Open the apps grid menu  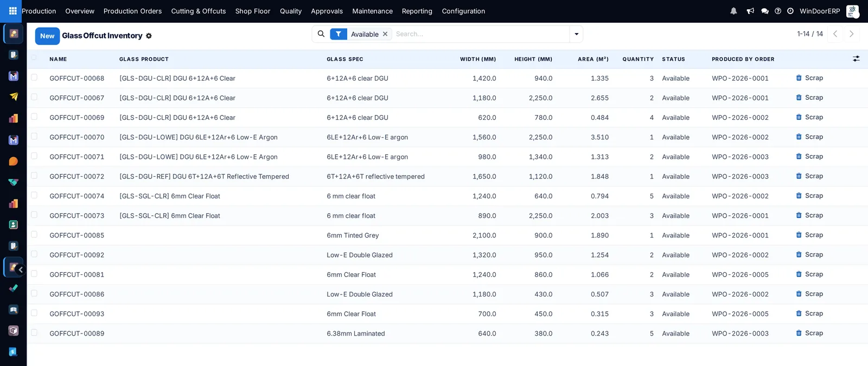12,11
